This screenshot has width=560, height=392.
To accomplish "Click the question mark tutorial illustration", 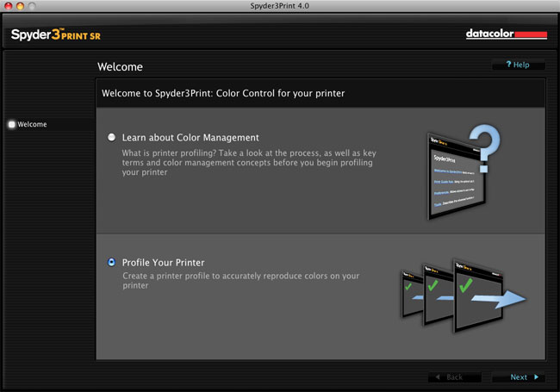I will [x=464, y=171].
